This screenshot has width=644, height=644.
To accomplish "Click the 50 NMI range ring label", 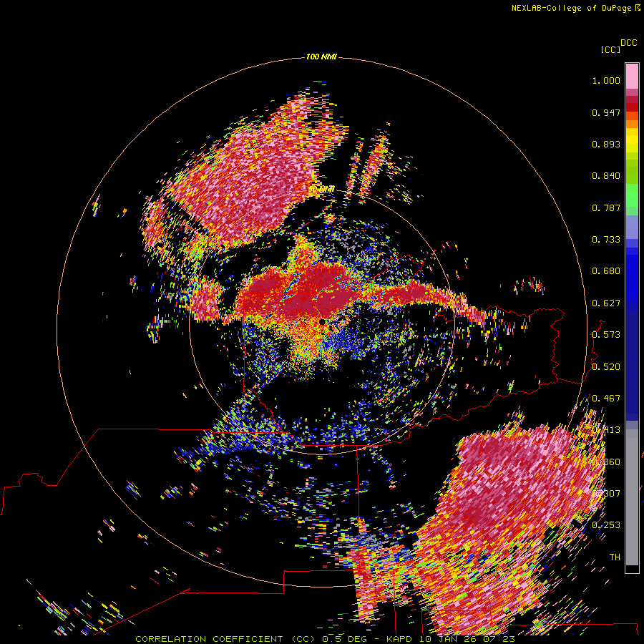I will click(321, 190).
